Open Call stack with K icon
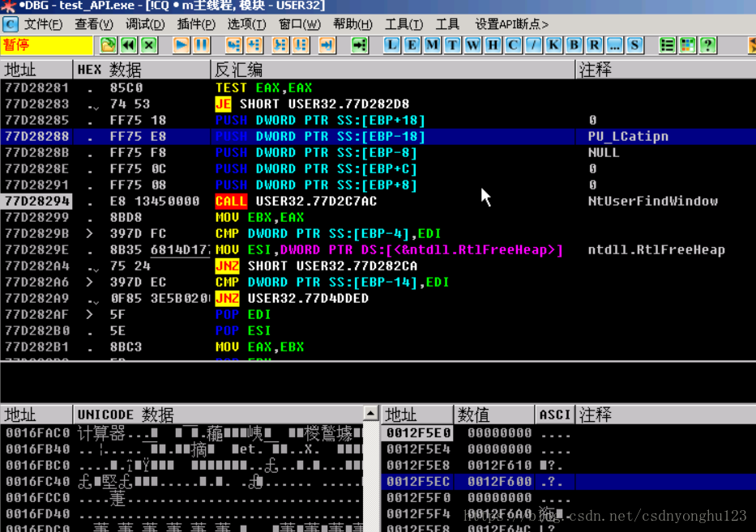Image resolution: width=756 pixels, height=532 pixels. pyautogui.click(x=553, y=45)
